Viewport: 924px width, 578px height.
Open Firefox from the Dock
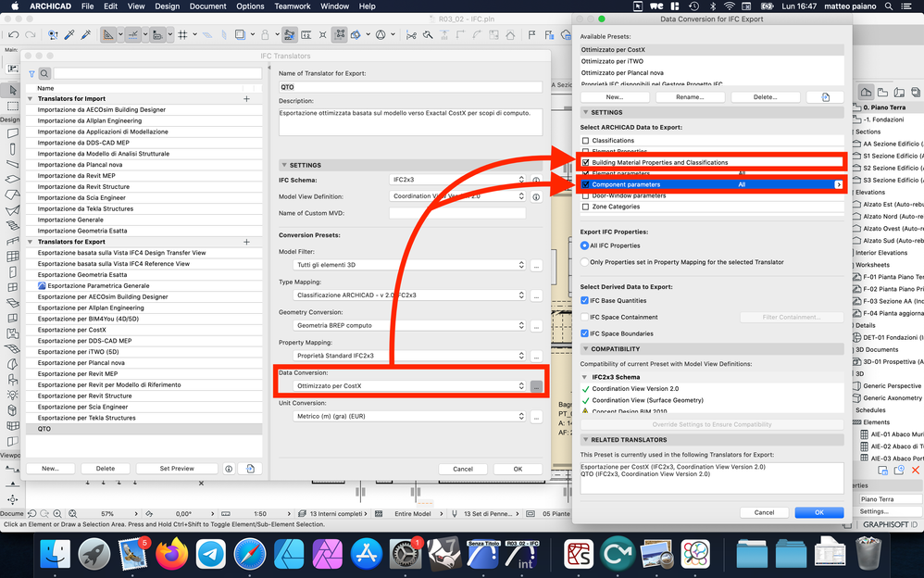(x=172, y=555)
